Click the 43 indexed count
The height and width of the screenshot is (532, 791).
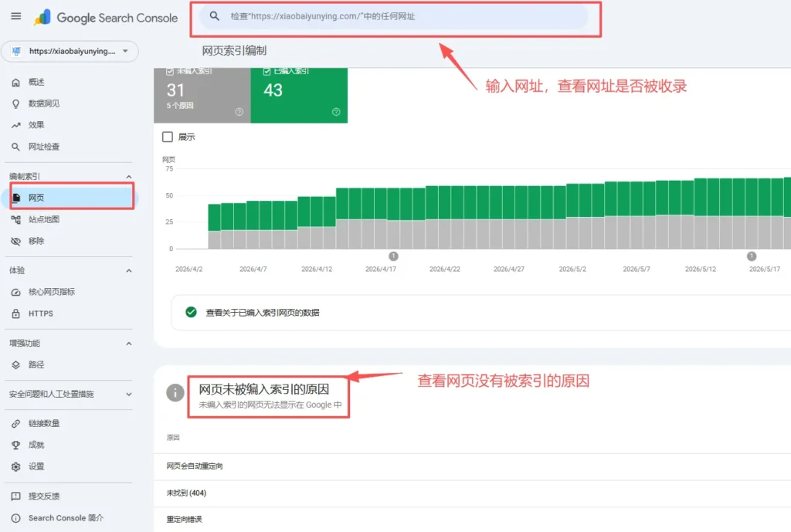(x=273, y=90)
